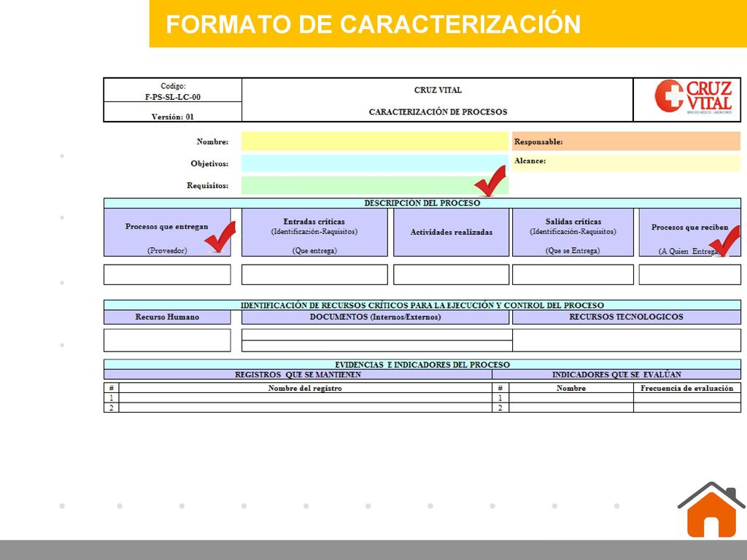The width and height of the screenshot is (747, 560).
Task: Click empty cell under Procesos que entregan
Action: coord(167,275)
